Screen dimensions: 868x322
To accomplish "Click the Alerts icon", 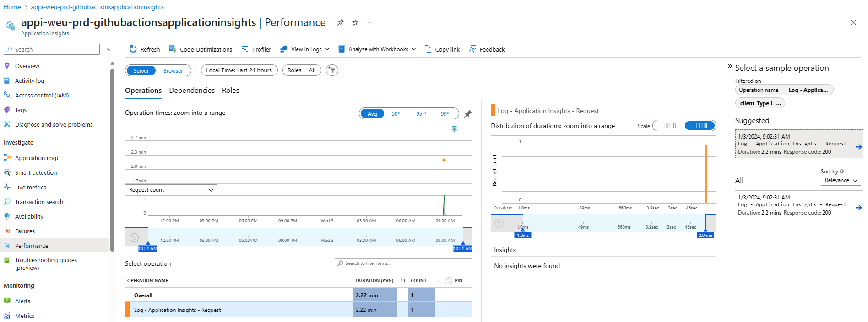I will [7, 301].
